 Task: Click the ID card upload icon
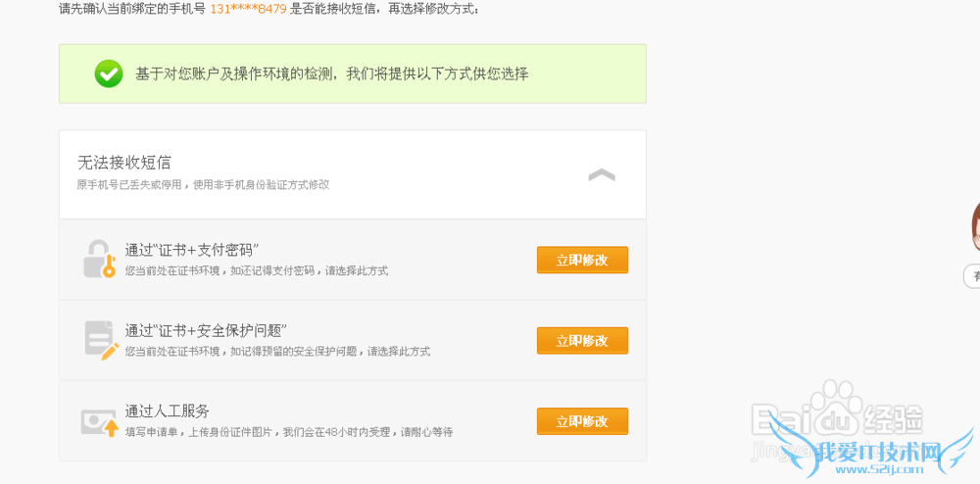[100, 421]
